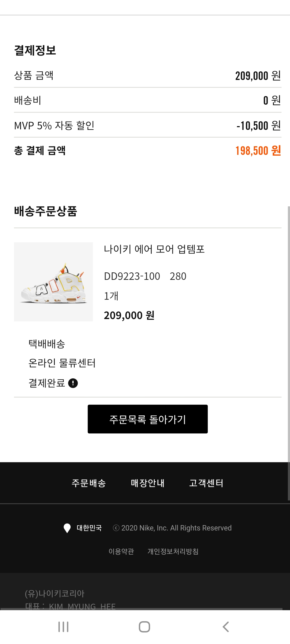Click the page scrollbar on the right edge
The height and width of the screenshot is (644, 290).
pos(289,353)
